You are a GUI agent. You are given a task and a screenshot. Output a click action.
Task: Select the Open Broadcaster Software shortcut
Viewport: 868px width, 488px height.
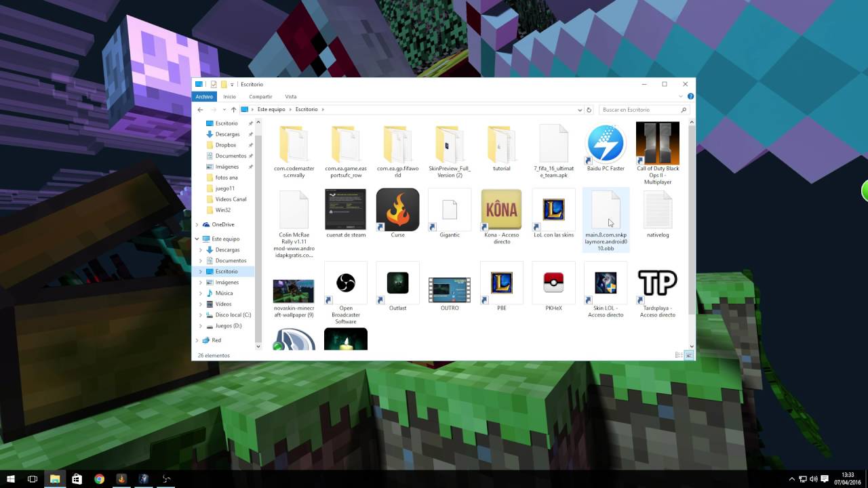pos(346,293)
